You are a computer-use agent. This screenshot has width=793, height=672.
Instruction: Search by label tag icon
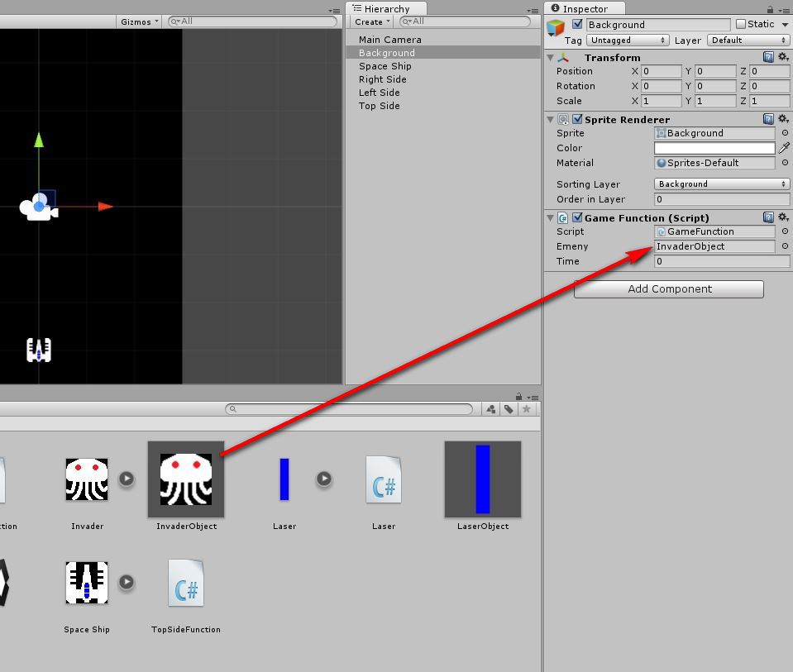[509, 409]
